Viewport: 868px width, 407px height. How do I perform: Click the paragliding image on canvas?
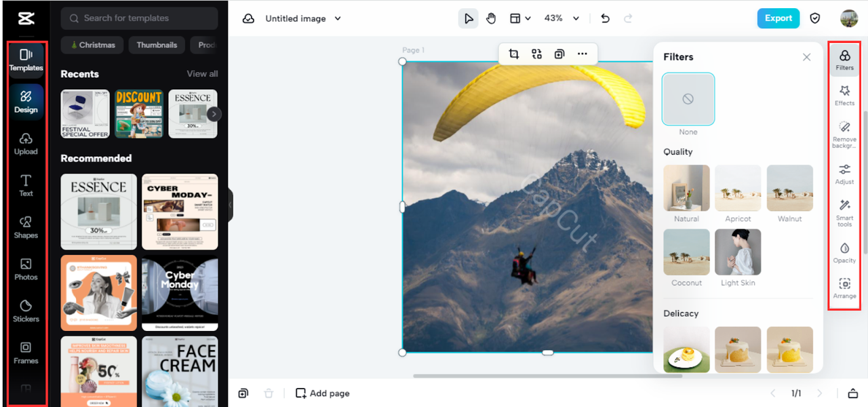528,207
